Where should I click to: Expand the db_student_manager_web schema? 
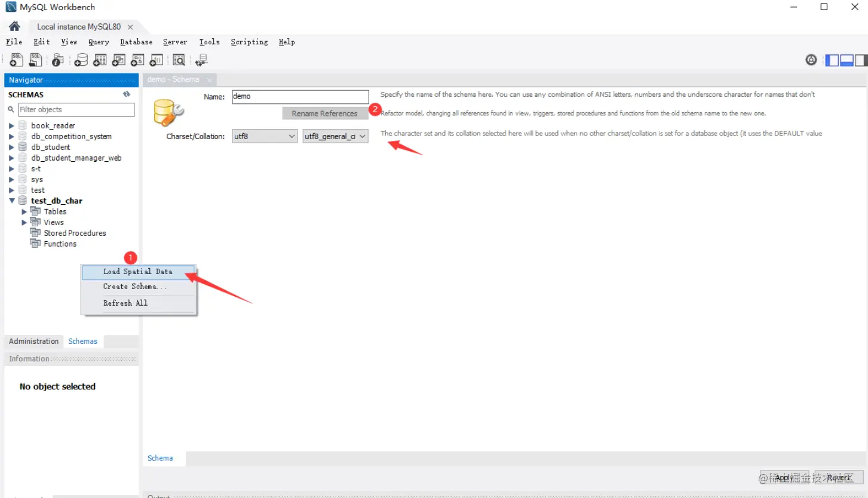pyautogui.click(x=11, y=158)
